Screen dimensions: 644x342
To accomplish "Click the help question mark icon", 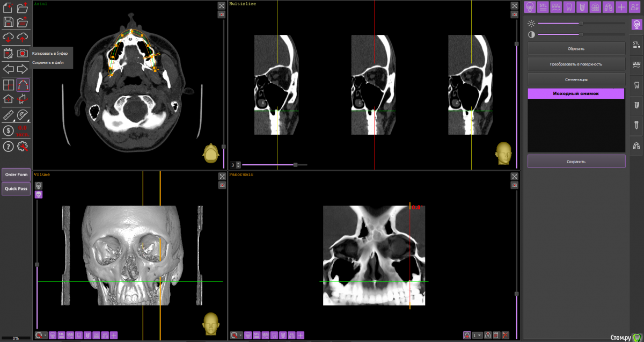I will [8, 146].
